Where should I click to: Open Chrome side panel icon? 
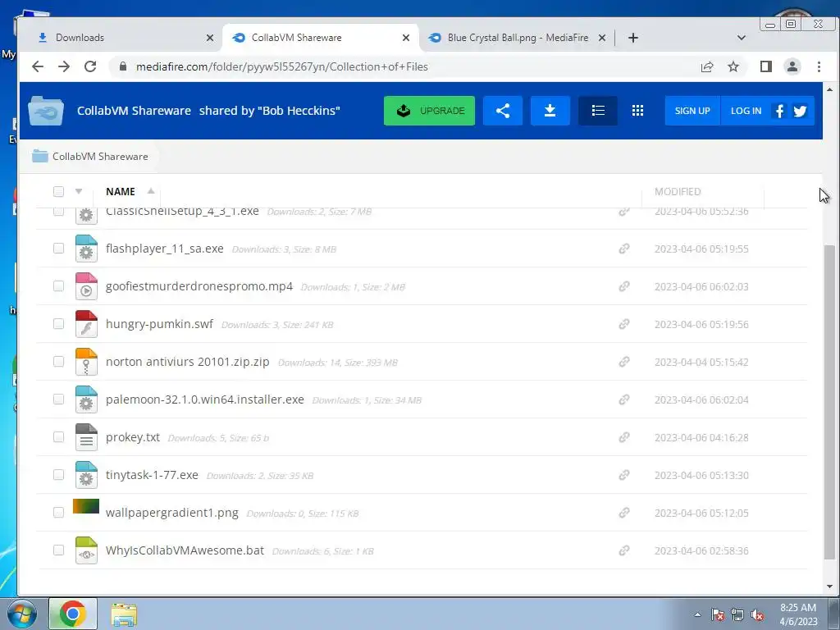click(x=766, y=66)
